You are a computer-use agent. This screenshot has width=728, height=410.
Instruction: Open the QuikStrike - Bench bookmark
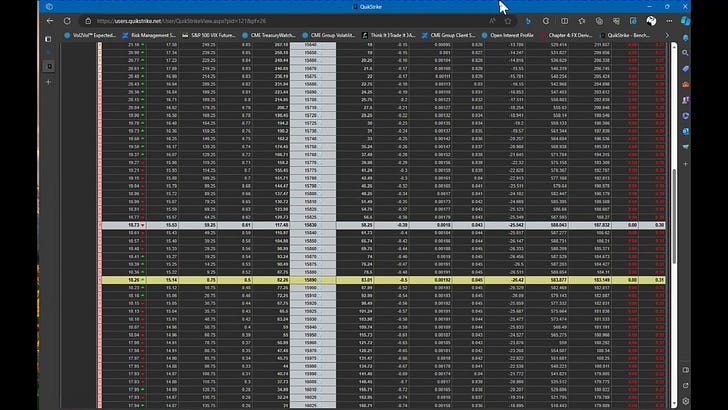(x=626, y=35)
